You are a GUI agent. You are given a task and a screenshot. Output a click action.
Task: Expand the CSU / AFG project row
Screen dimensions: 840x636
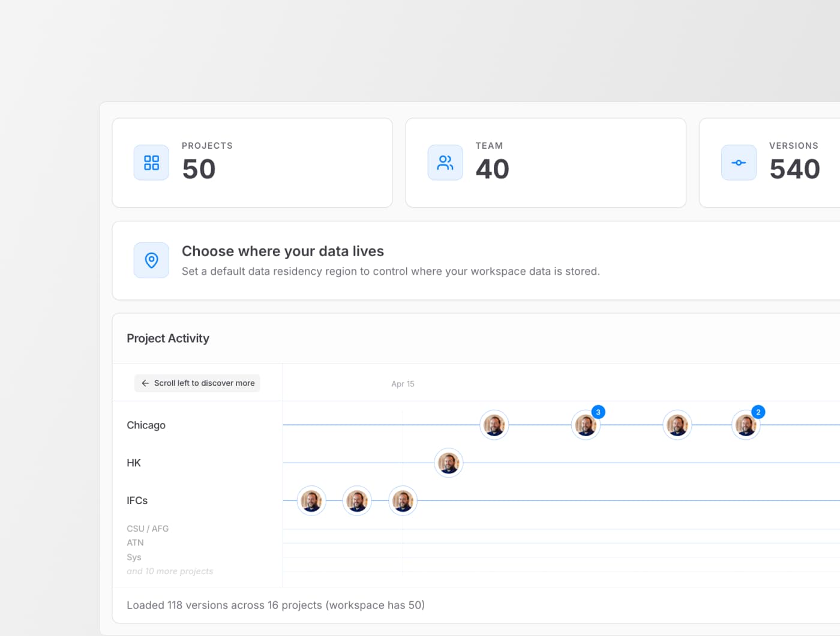tap(148, 529)
